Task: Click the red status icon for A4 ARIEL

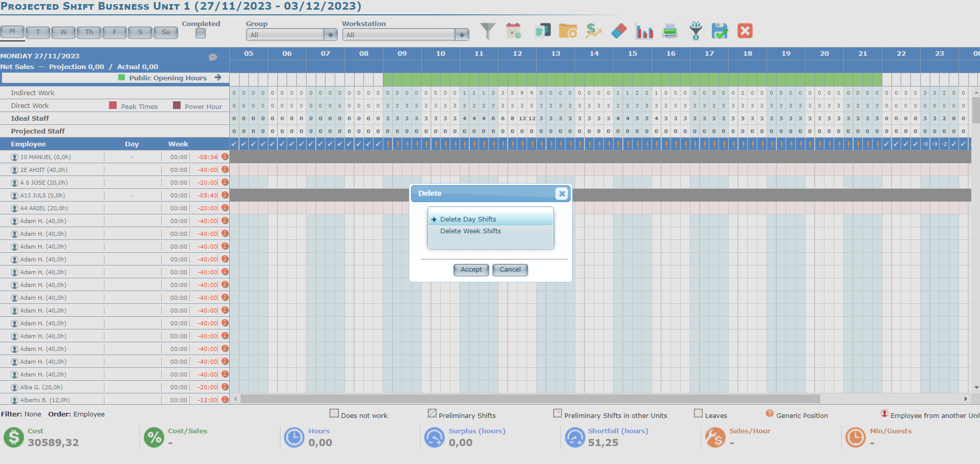Action: coord(225,208)
